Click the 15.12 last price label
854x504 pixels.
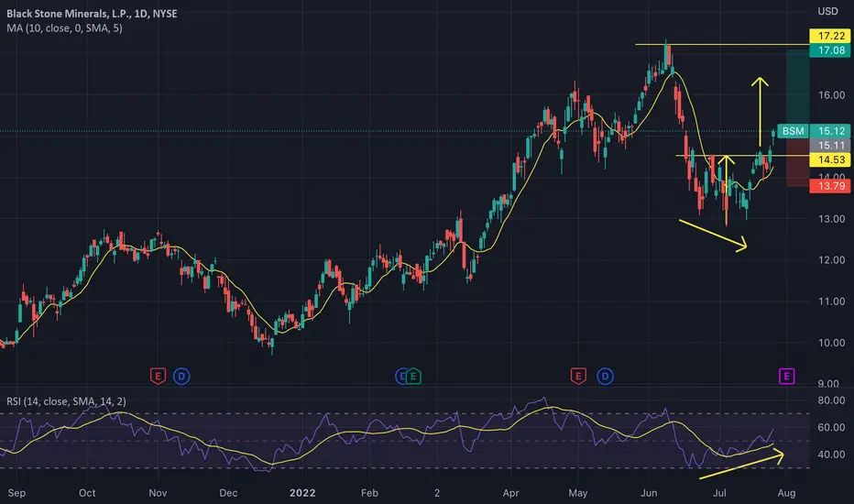830,131
